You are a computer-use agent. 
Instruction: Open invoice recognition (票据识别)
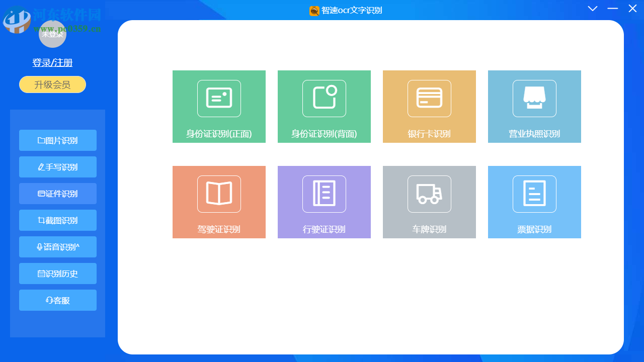click(x=534, y=202)
